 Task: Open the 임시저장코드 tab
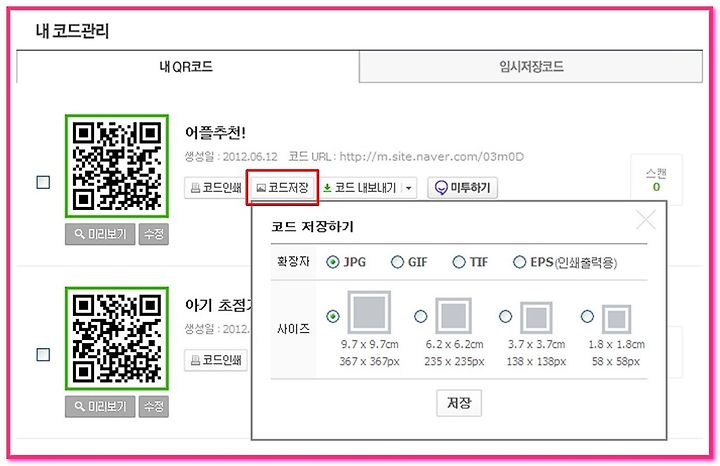(x=531, y=67)
